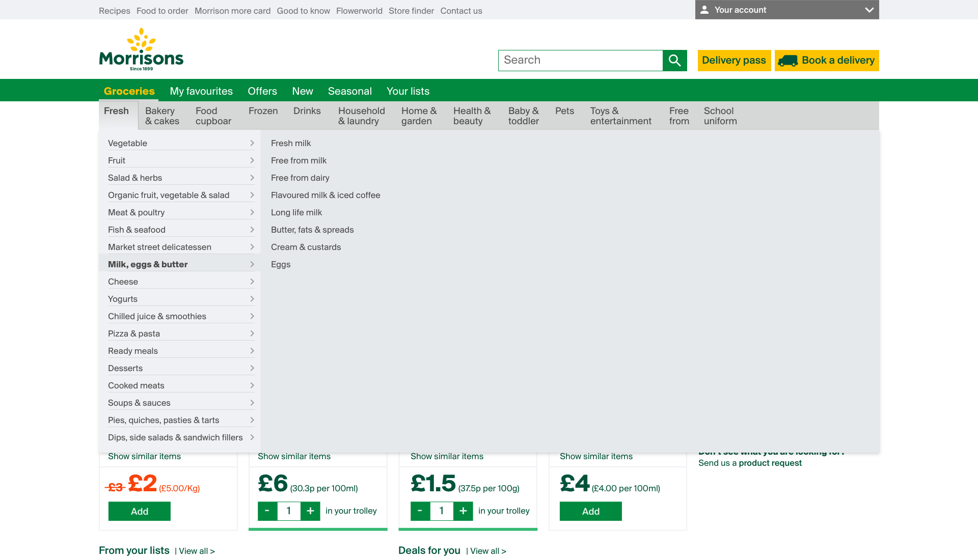The height and width of the screenshot is (560, 978).
Task: Open Soups & sauces submenu
Action: pyautogui.click(x=181, y=403)
